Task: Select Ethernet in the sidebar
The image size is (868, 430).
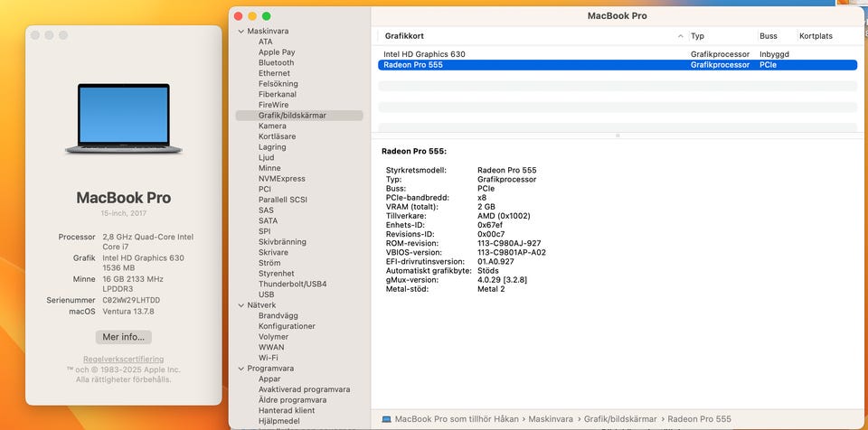Action: coord(274,73)
